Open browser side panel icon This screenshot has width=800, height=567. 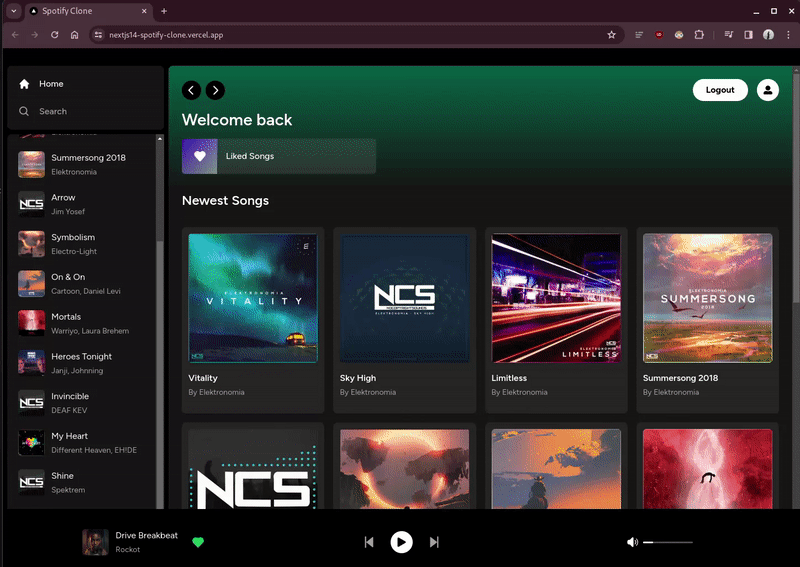pos(748,35)
